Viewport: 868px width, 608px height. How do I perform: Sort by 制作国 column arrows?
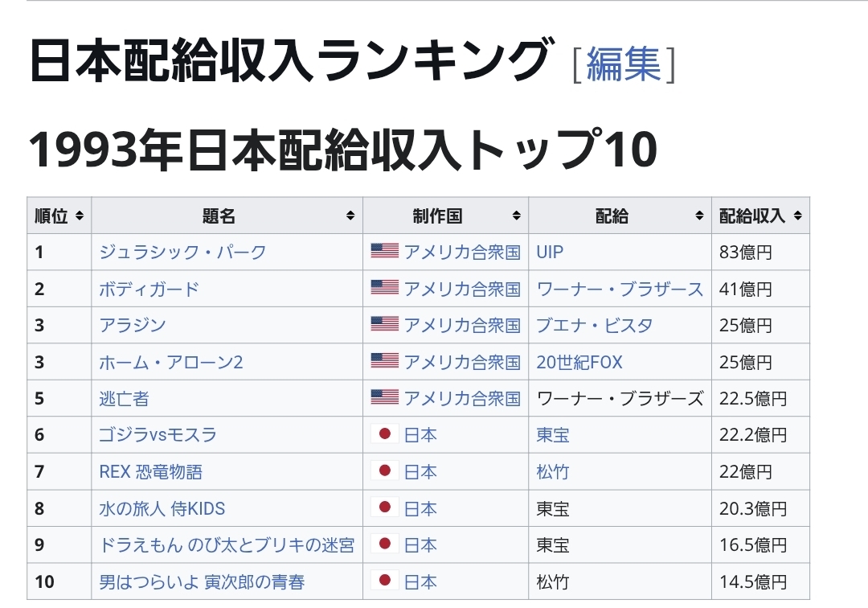[x=516, y=216]
